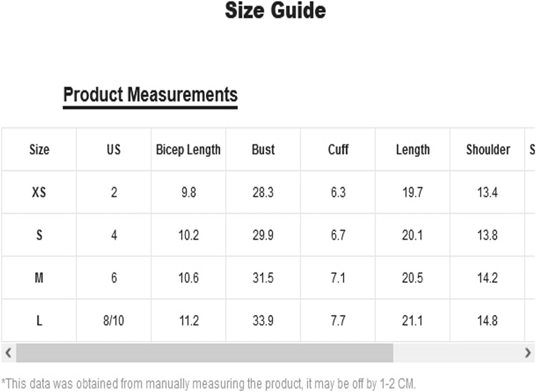
Task: Click the Bust column header
Action: coord(263,150)
